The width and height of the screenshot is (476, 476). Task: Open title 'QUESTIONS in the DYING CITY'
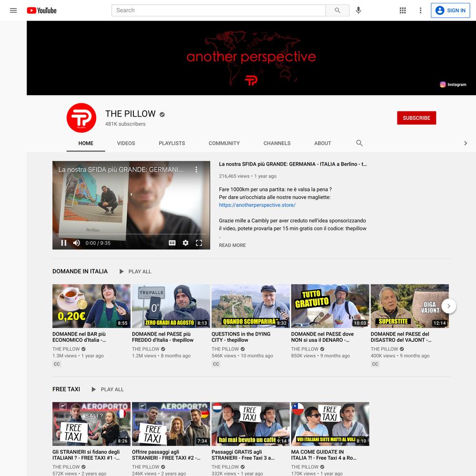coord(241,337)
